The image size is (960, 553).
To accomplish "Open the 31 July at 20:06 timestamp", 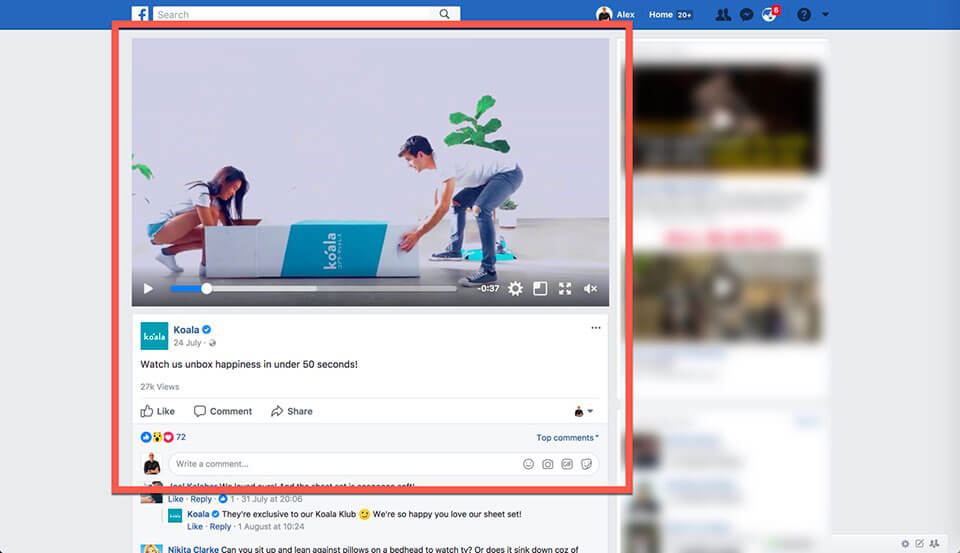I will [x=271, y=499].
